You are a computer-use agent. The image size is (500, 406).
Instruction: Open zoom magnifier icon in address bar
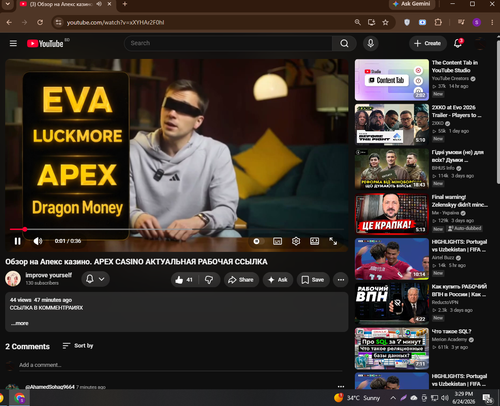pos(357,22)
